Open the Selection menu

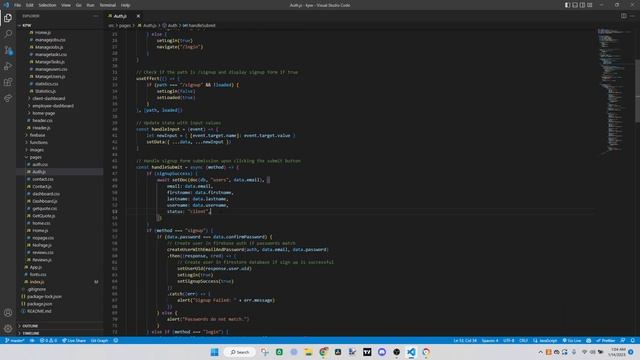pyautogui.click(x=47, y=5)
